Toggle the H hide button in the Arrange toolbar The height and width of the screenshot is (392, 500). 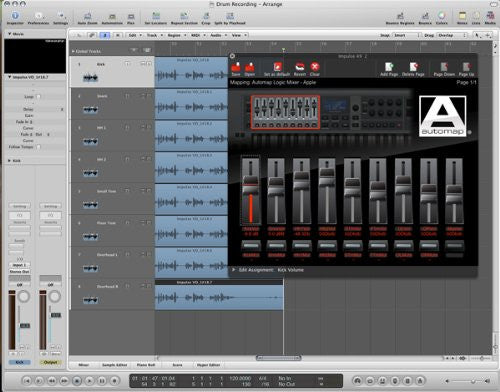tap(118, 35)
